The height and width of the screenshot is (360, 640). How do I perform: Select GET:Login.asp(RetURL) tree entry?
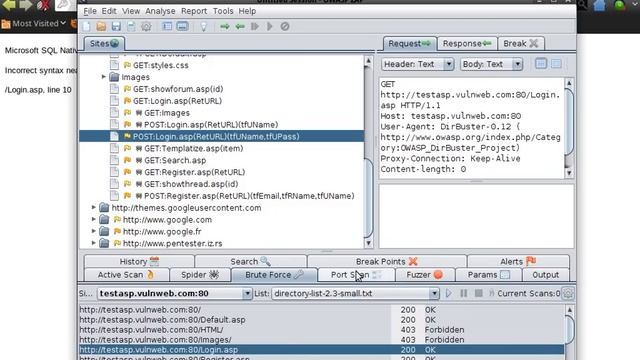pyautogui.click(x=178, y=101)
